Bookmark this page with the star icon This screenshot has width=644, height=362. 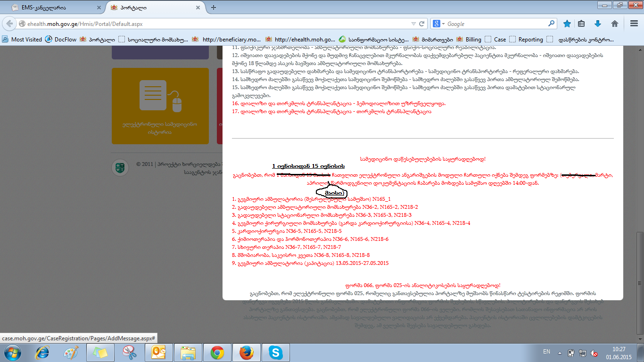(x=567, y=24)
